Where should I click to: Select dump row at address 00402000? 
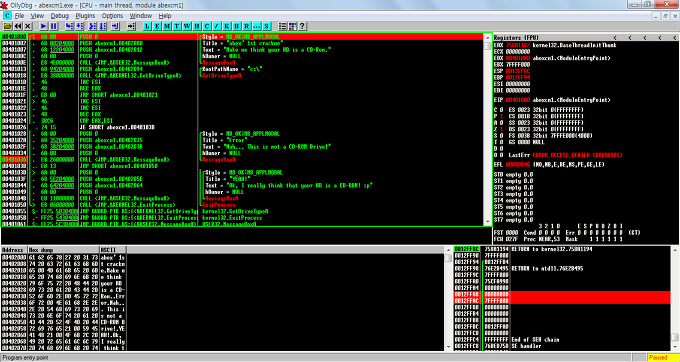tap(64, 257)
